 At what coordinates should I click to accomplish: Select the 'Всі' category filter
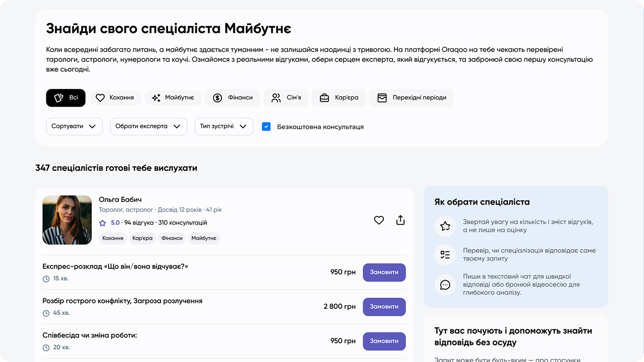click(x=66, y=98)
